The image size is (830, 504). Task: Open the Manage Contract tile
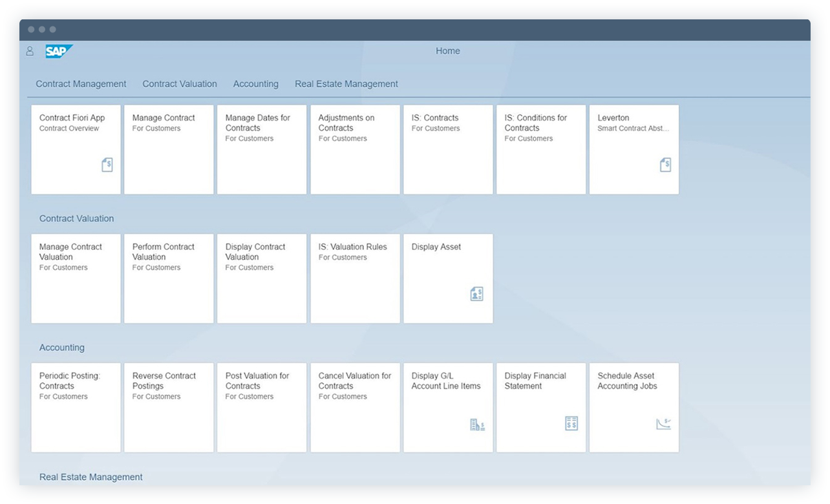click(168, 149)
